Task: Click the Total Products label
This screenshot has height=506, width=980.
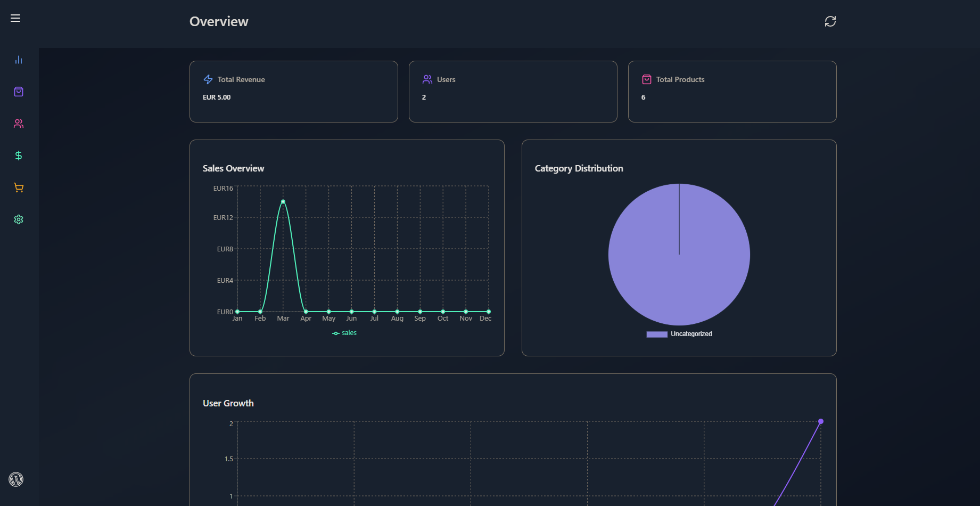Action: click(680, 79)
